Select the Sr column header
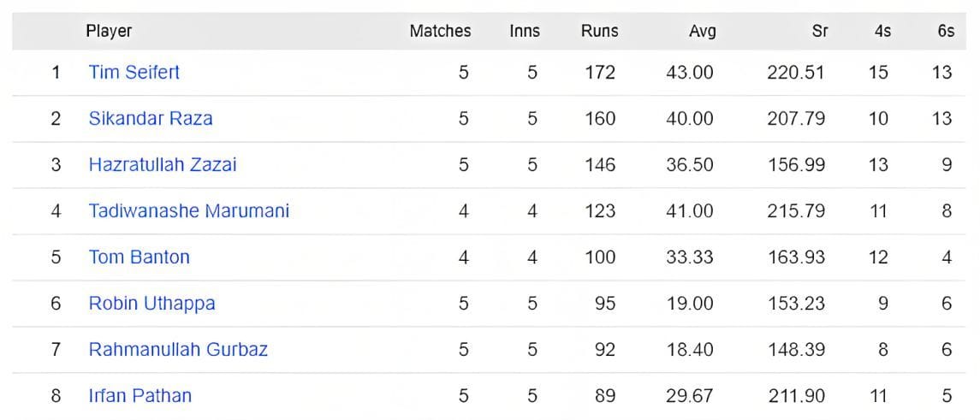 [x=819, y=32]
